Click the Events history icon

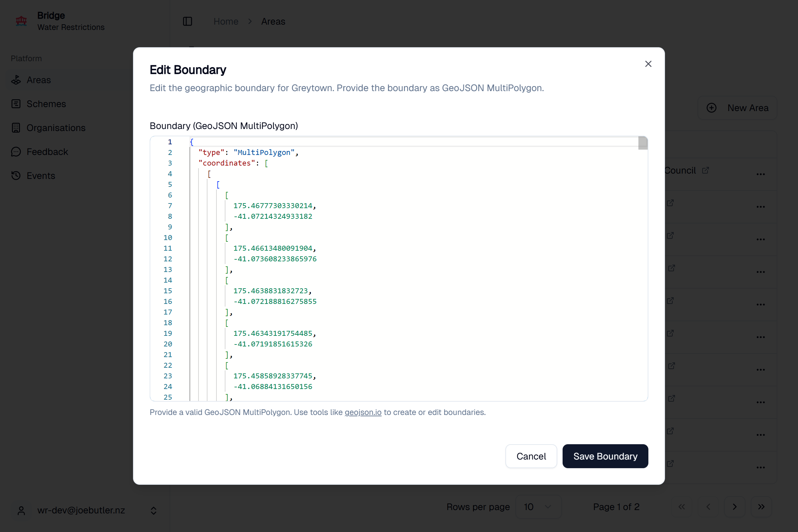click(16, 176)
